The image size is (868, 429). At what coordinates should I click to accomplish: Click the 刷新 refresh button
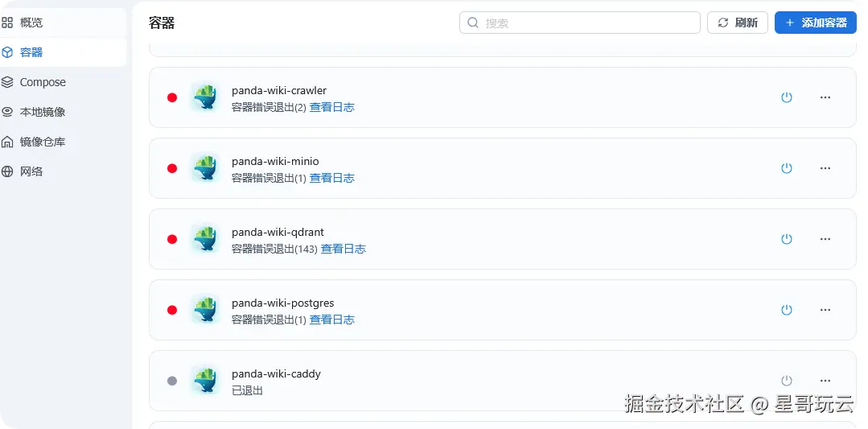[x=738, y=23]
